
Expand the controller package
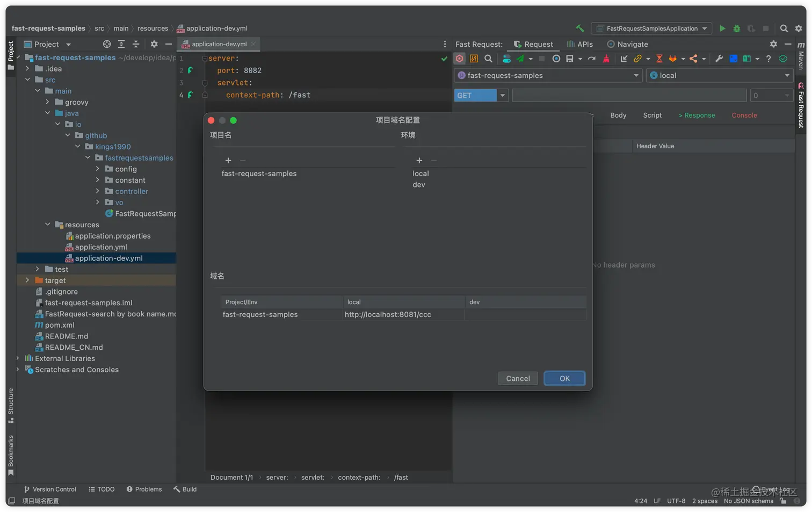(x=98, y=191)
